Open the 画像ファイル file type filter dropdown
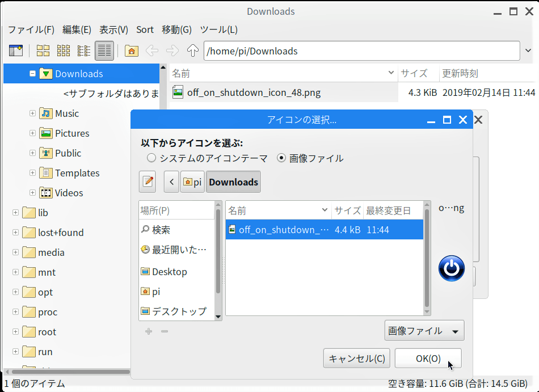 [424, 331]
